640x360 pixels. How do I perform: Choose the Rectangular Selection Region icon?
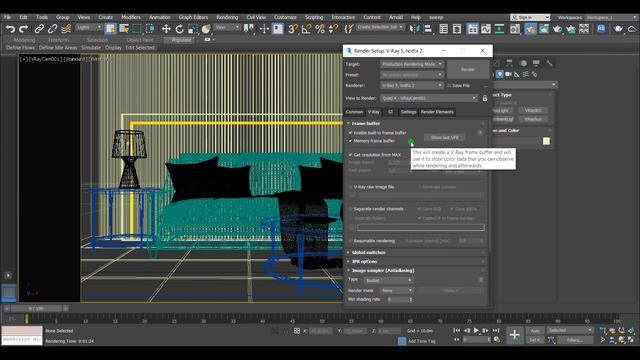click(x=137, y=29)
